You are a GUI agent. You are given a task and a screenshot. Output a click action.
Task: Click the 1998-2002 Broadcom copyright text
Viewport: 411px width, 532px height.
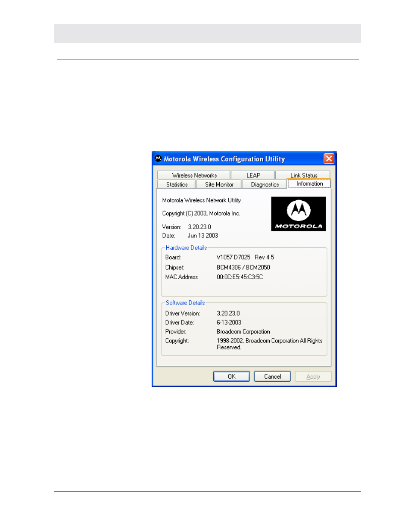click(269, 344)
